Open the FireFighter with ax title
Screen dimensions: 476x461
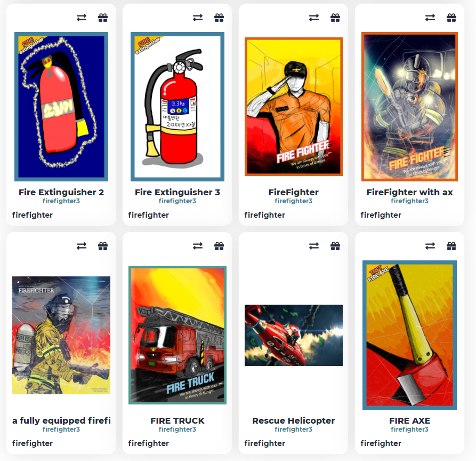(x=409, y=193)
